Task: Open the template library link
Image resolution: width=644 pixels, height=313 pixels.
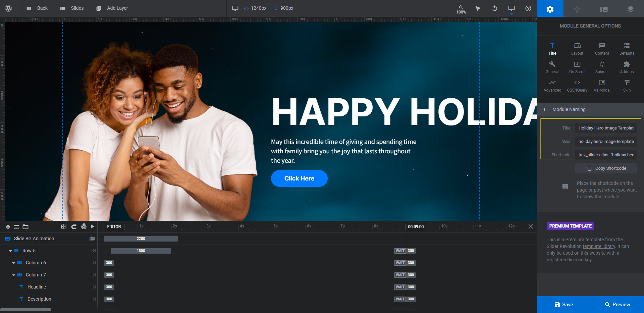Action: coord(599,246)
